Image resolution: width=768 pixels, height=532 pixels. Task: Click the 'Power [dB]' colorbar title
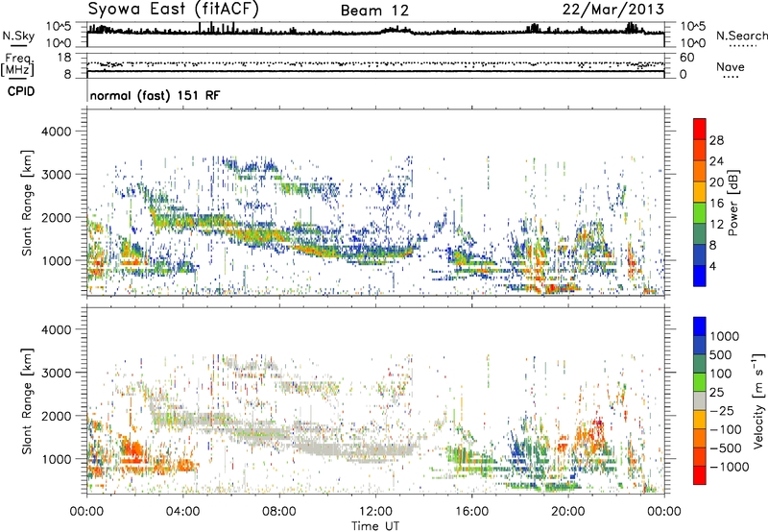pos(732,203)
